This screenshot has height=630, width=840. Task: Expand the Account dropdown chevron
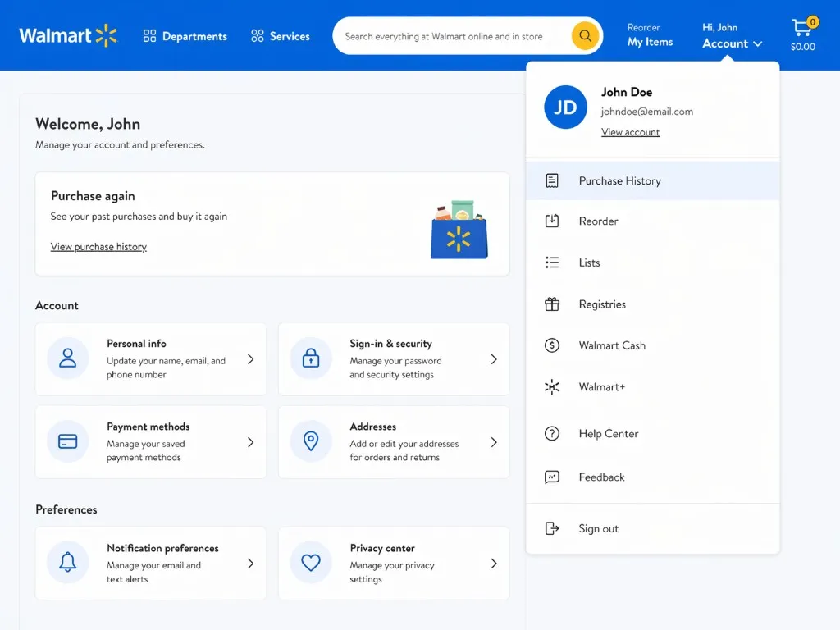click(x=757, y=44)
